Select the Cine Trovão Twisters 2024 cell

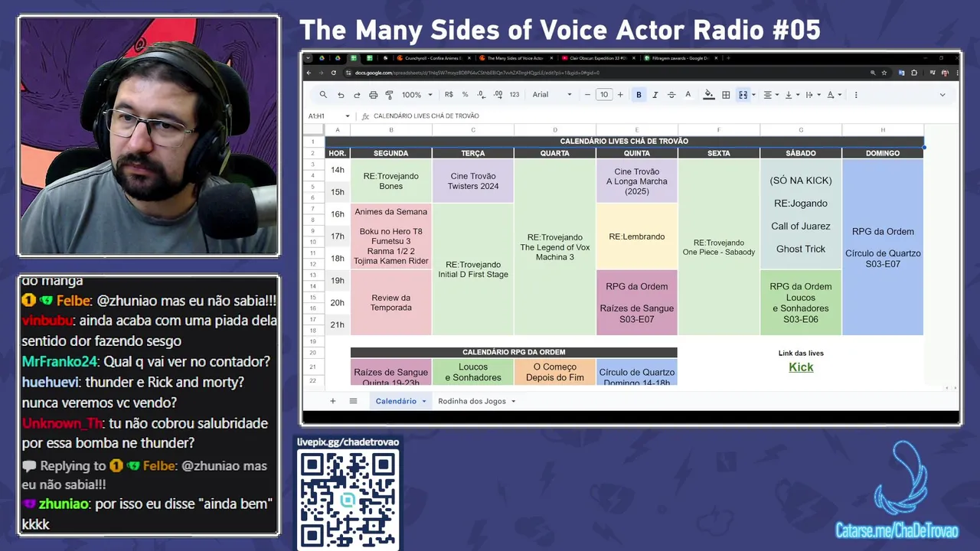point(473,181)
